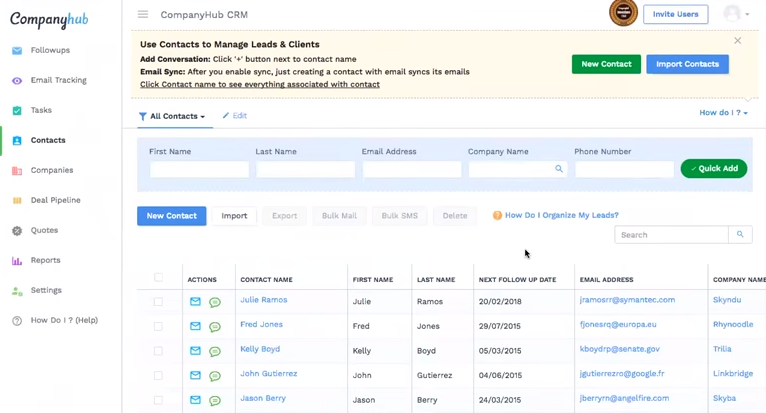Click the email icon for Julie Ramos
Viewport: 766px width, 413px height.
pos(195,301)
